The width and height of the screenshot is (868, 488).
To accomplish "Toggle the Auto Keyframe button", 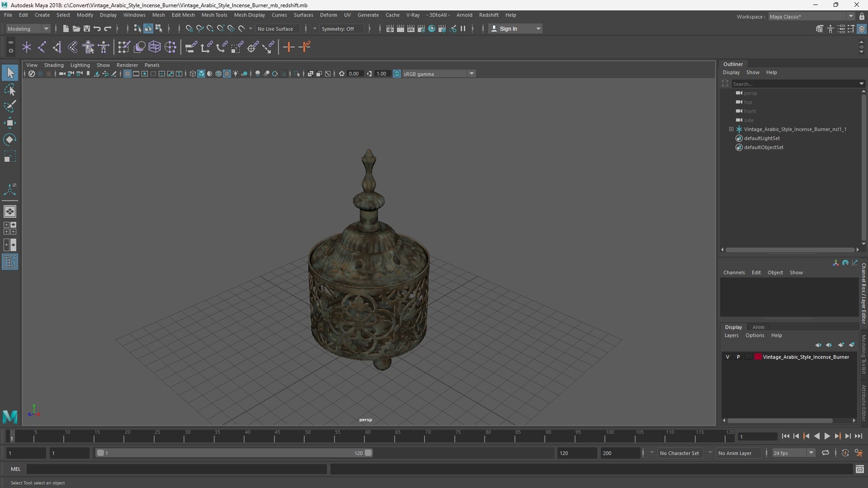I will 845,453.
